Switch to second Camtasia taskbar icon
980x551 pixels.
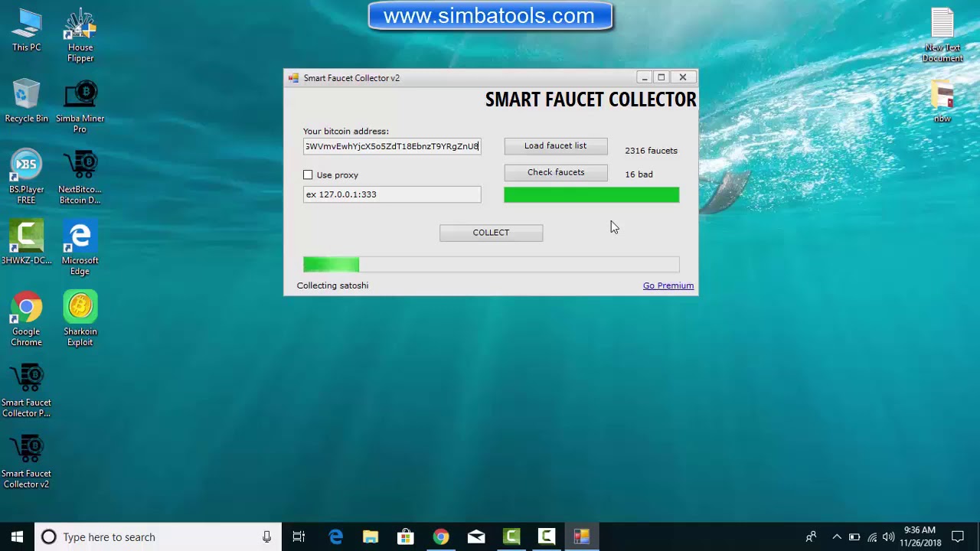(547, 537)
